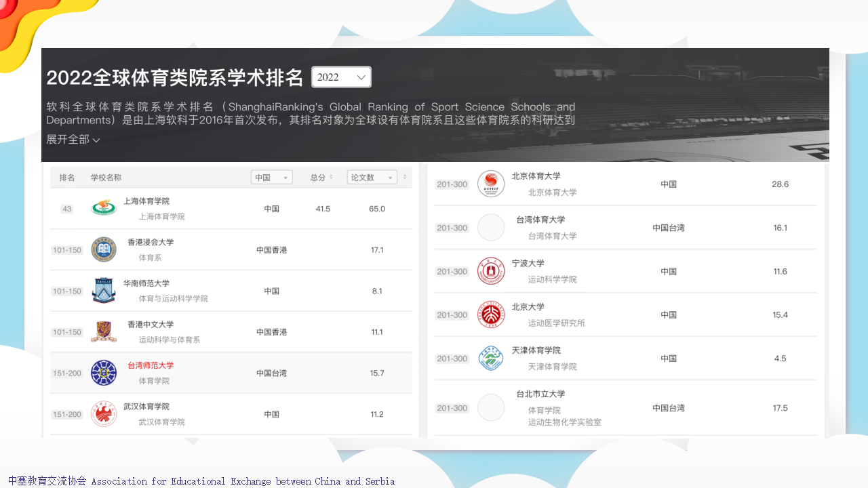Open the highlighted 台湾师范大学 link
This screenshot has height=488, width=868.
[x=151, y=365]
